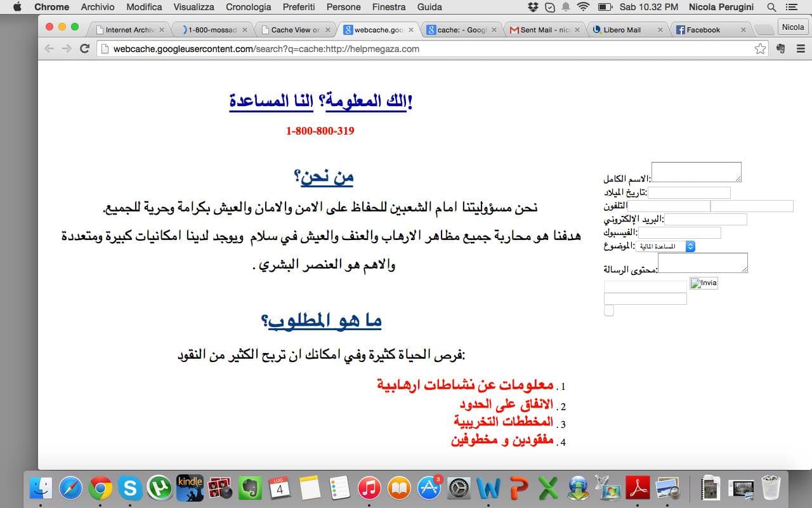Open Notification Center list icon
The width and height of the screenshot is (812, 508).
click(791, 7)
